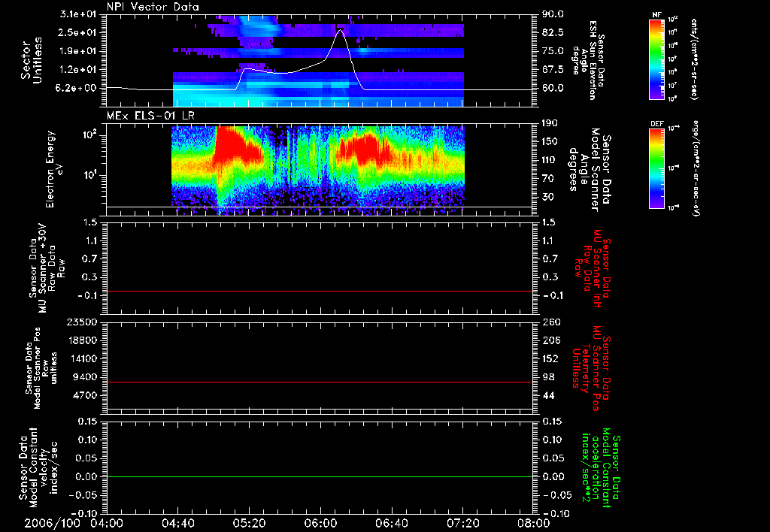Click the NF color scale bar

657,59
